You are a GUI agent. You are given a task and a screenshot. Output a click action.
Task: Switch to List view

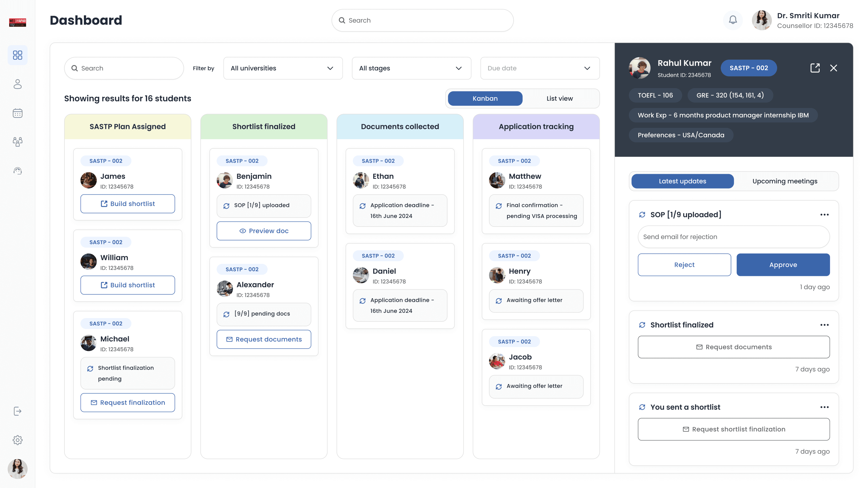[x=559, y=98]
